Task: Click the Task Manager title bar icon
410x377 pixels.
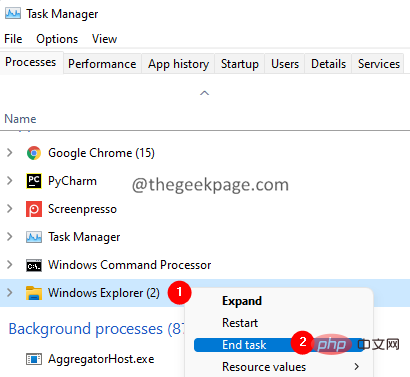Action: [x=13, y=14]
